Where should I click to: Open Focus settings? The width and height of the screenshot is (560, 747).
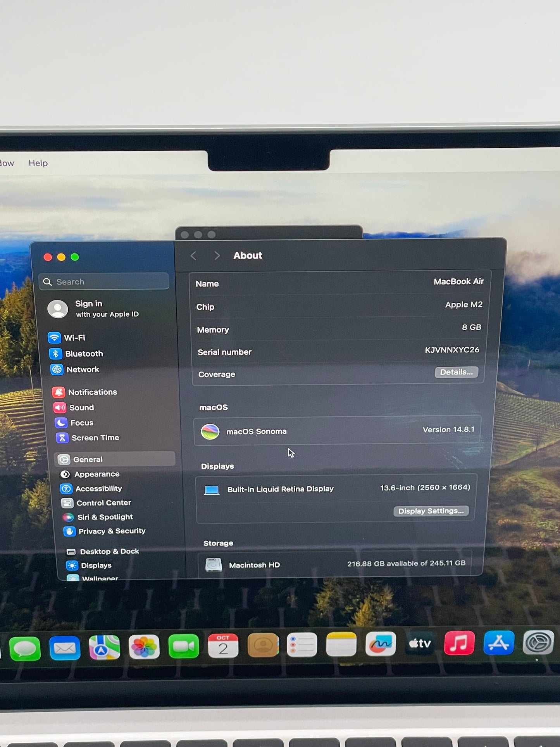click(74, 423)
